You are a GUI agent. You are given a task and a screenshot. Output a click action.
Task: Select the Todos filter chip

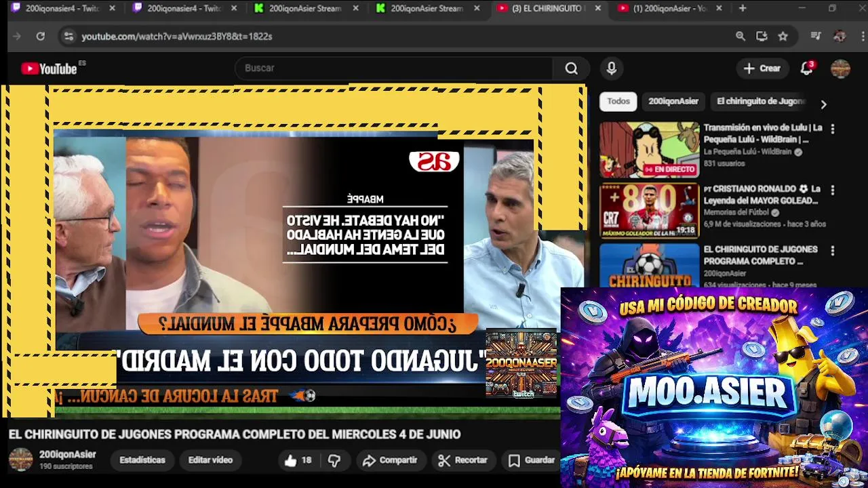coord(618,102)
